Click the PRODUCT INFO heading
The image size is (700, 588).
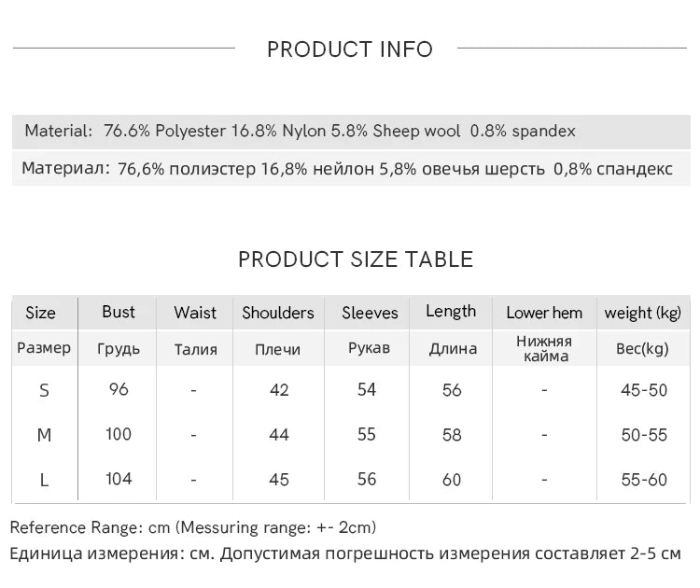click(x=350, y=49)
